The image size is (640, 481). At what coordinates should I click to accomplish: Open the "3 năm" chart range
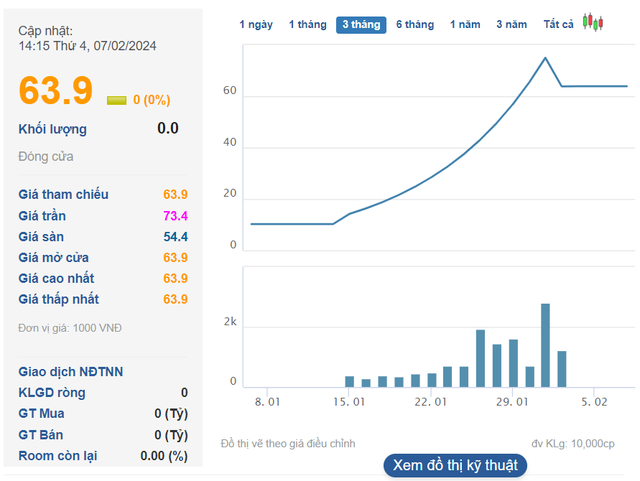pos(512,24)
